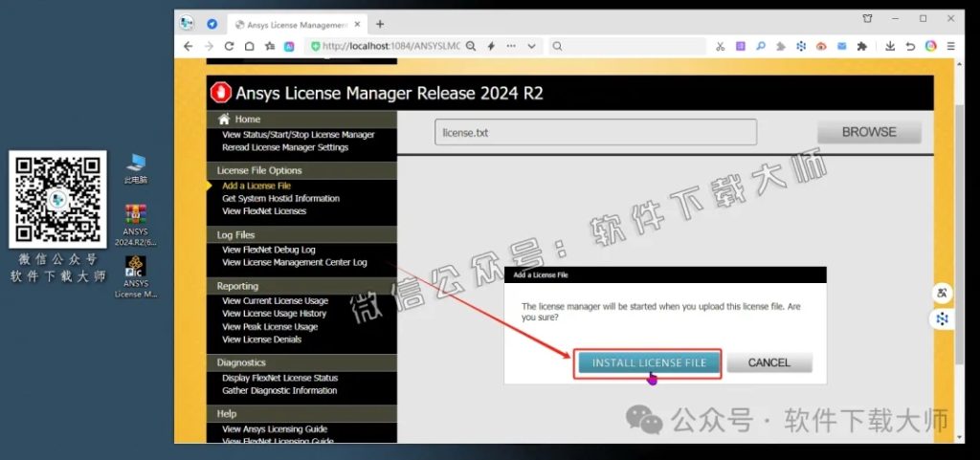Click the skin shirt icon in title bar
This screenshot has width=980, height=460.
pos(867,19)
